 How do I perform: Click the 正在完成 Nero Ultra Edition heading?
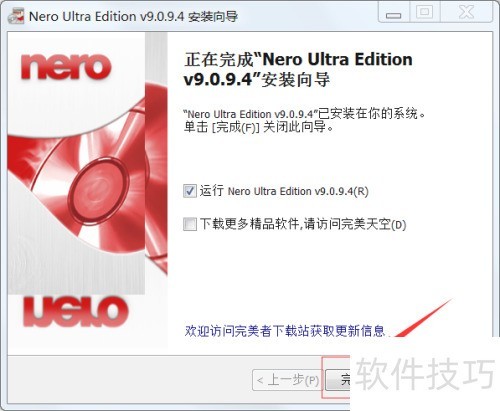pyautogui.click(x=298, y=69)
